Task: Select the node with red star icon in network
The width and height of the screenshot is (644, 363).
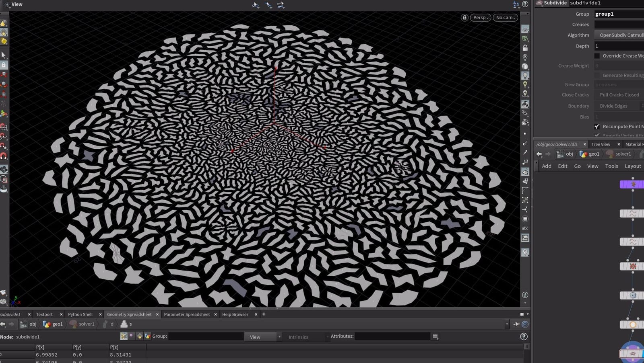Action: click(x=632, y=266)
